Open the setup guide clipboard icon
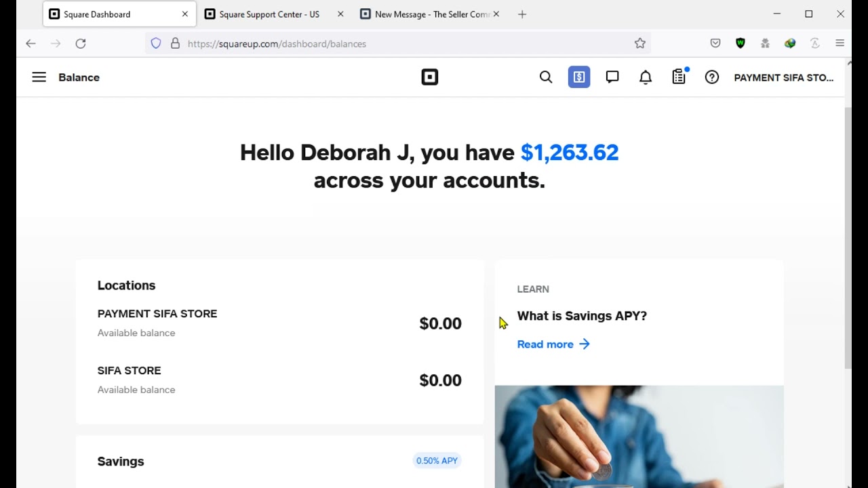The width and height of the screenshot is (868, 488). [679, 77]
